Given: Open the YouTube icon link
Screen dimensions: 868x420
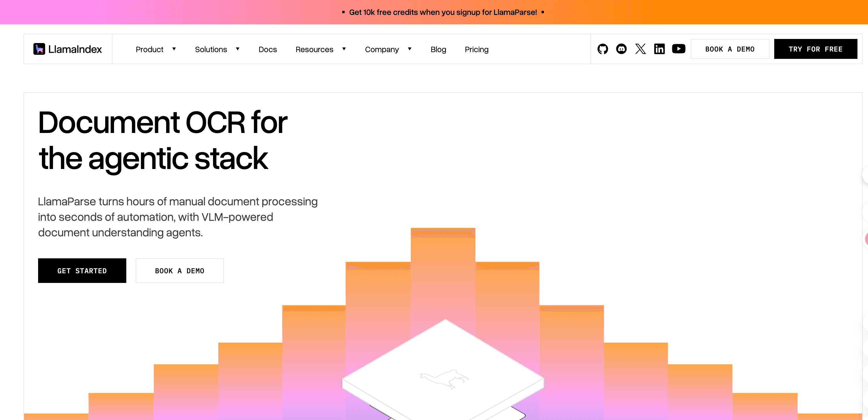Looking at the screenshot, I should (679, 49).
